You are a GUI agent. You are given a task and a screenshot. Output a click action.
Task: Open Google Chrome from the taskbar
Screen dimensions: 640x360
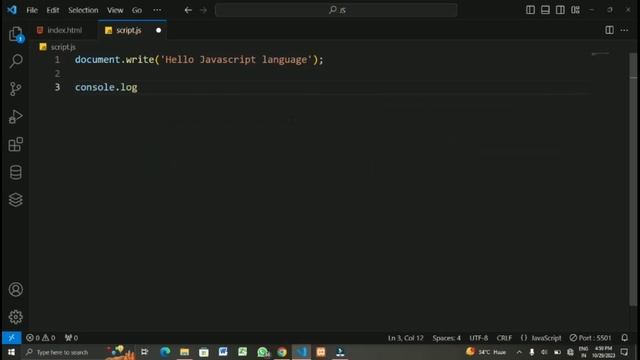(282, 352)
